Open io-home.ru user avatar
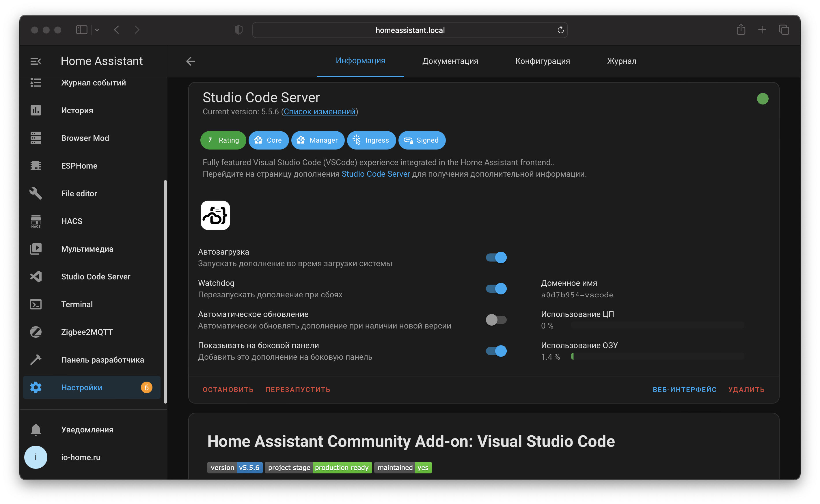 pyautogui.click(x=36, y=457)
